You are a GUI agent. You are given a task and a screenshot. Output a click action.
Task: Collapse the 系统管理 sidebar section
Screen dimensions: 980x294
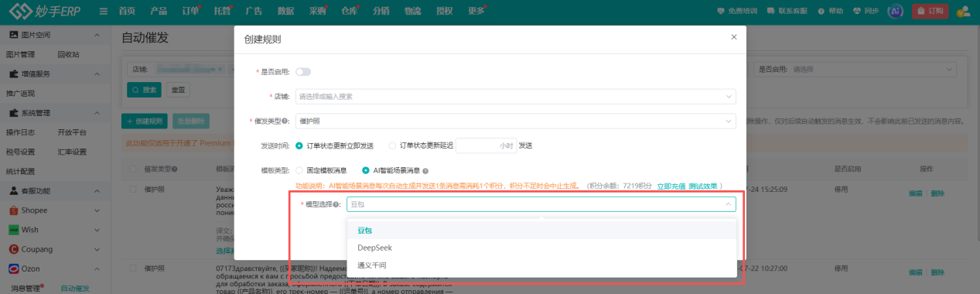coord(96,113)
